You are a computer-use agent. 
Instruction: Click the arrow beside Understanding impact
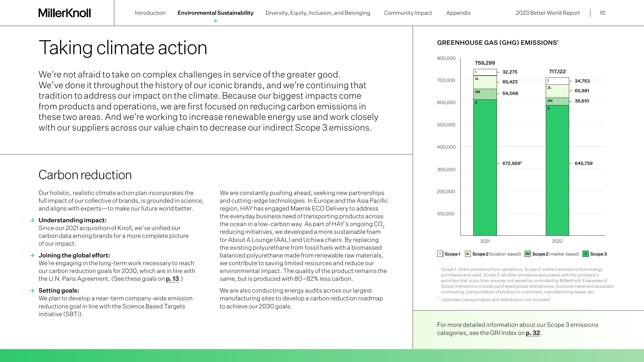pyautogui.click(x=32, y=220)
